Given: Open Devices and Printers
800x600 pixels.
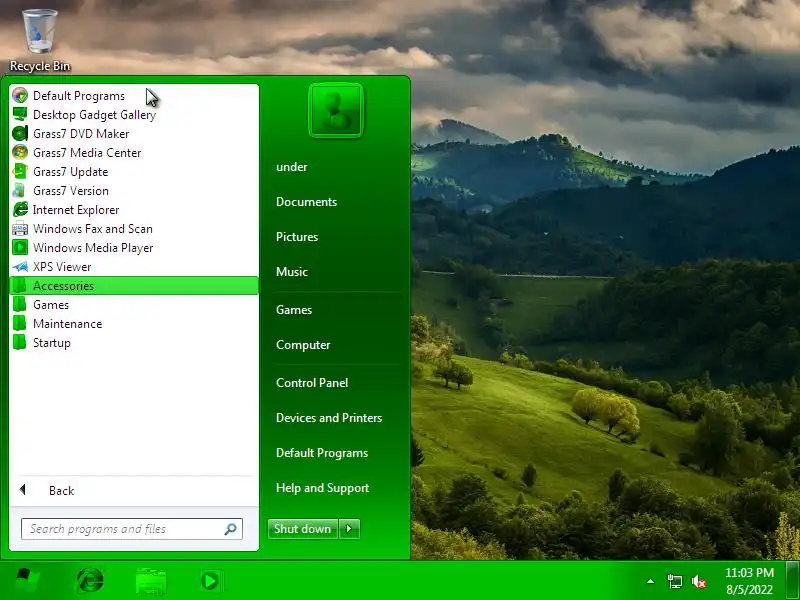Looking at the screenshot, I should coord(329,418).
